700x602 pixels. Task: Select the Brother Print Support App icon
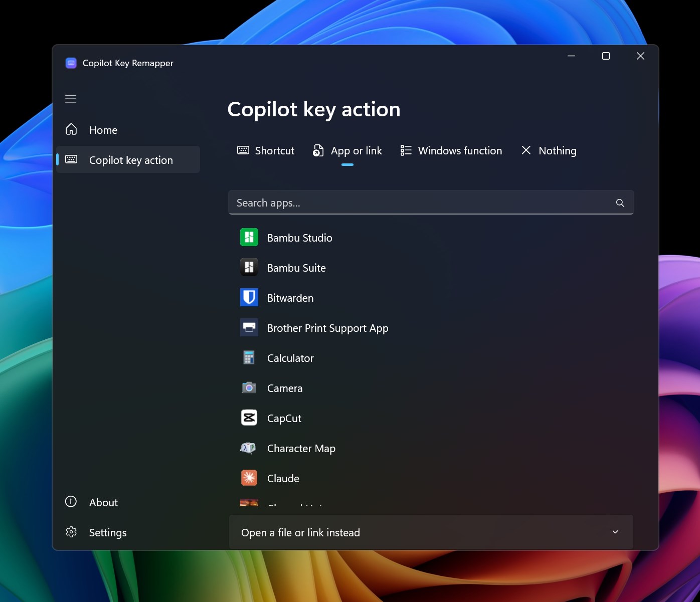click(249, 327)
